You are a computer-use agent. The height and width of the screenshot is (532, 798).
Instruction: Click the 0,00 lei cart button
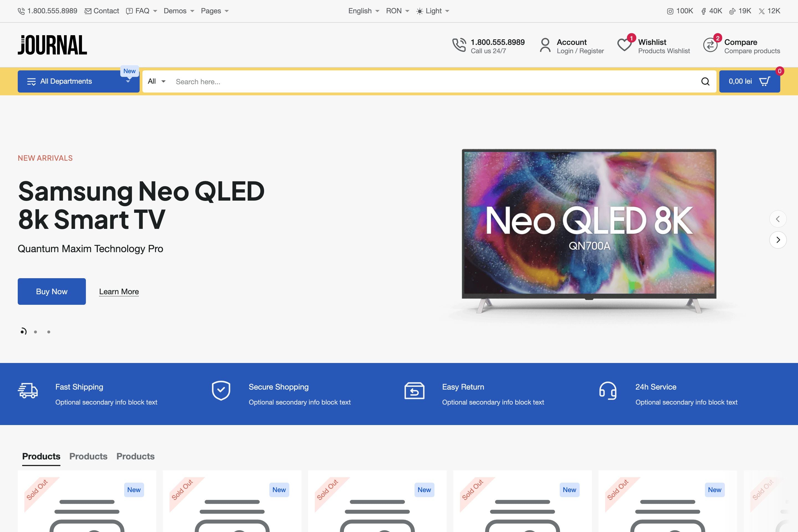click(750, 81)
